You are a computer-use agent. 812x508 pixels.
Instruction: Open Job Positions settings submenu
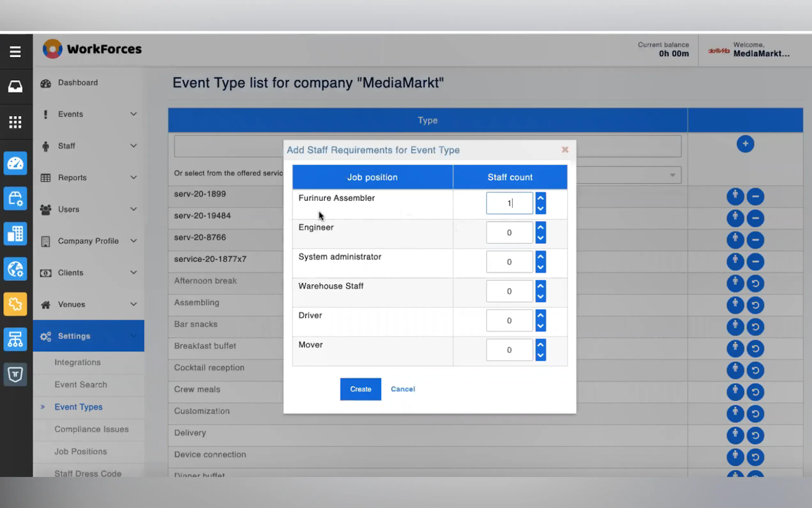(x=81, y=451)
